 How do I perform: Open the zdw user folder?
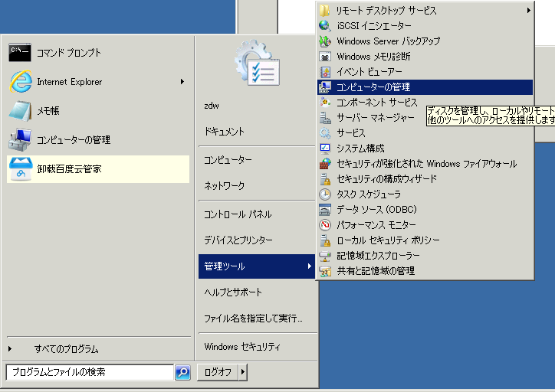point(212,106)
